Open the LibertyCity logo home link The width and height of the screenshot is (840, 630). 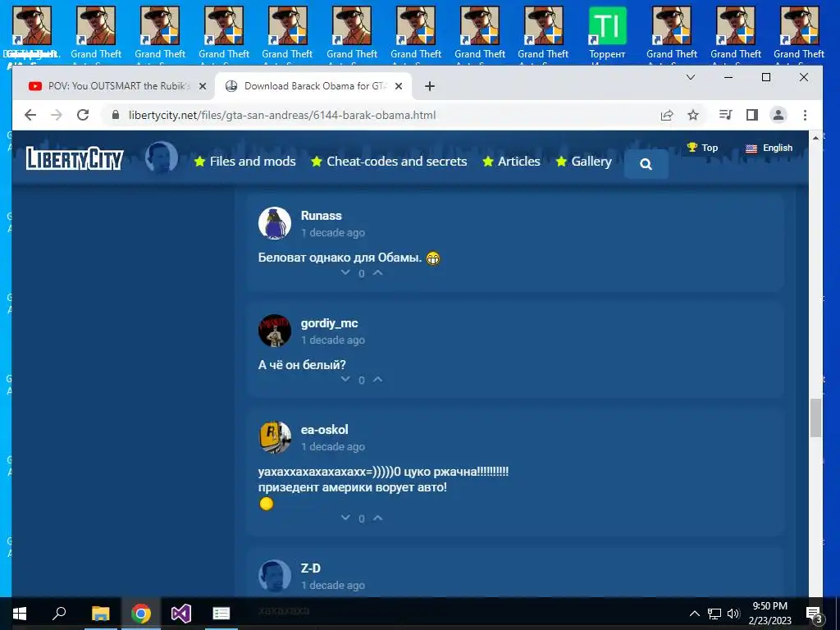[75, 158]
